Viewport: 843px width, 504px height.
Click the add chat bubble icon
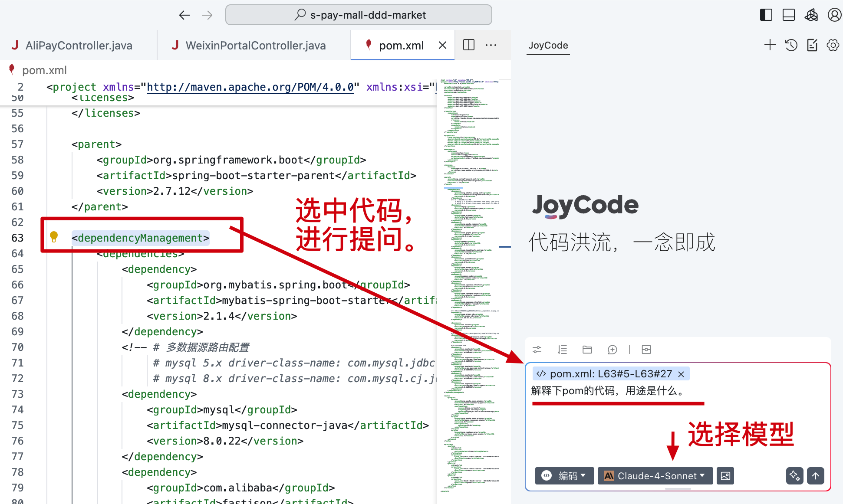(x=612, y=350)
